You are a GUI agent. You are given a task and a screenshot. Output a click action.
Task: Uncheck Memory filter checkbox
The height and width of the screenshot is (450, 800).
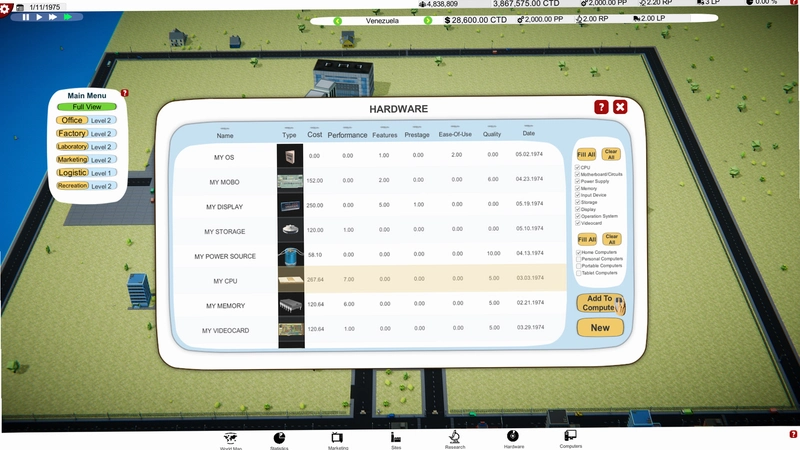578,188
